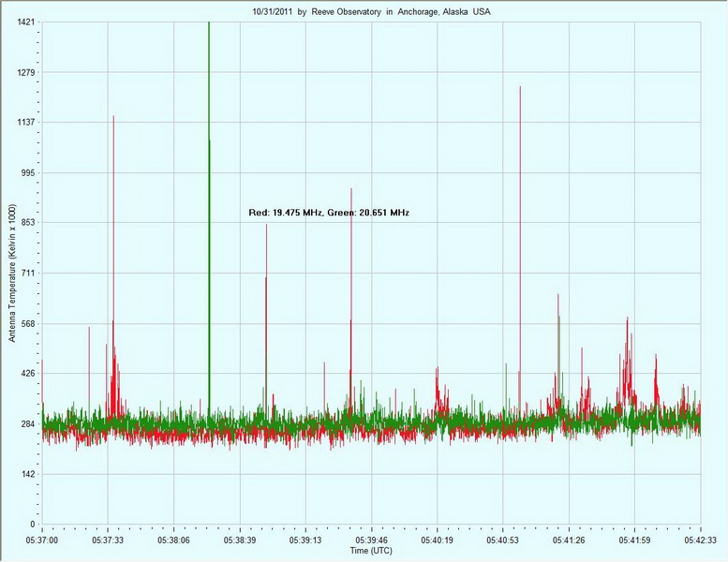
Task: Click the 05:39:46 time label
Action: click(371, 540)
